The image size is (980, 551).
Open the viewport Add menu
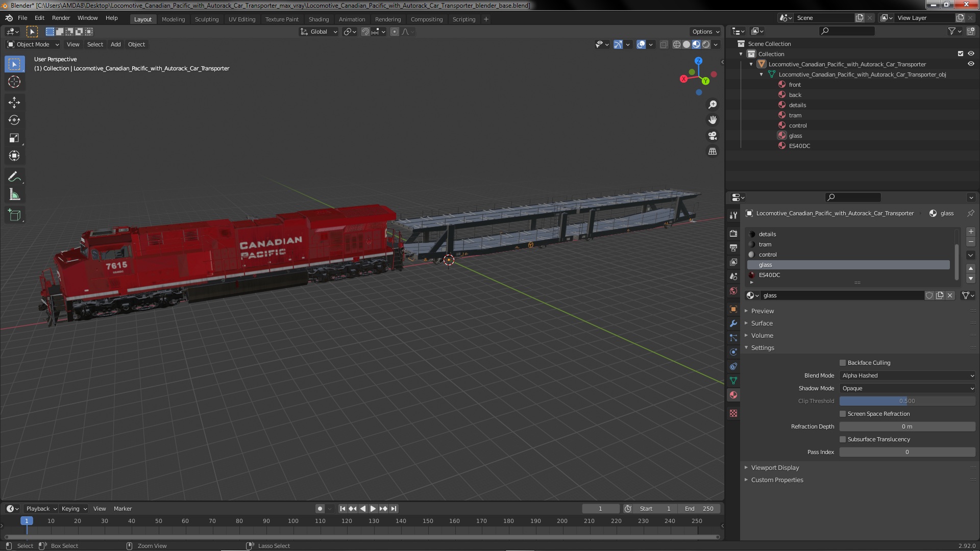(x=116, y=44)
